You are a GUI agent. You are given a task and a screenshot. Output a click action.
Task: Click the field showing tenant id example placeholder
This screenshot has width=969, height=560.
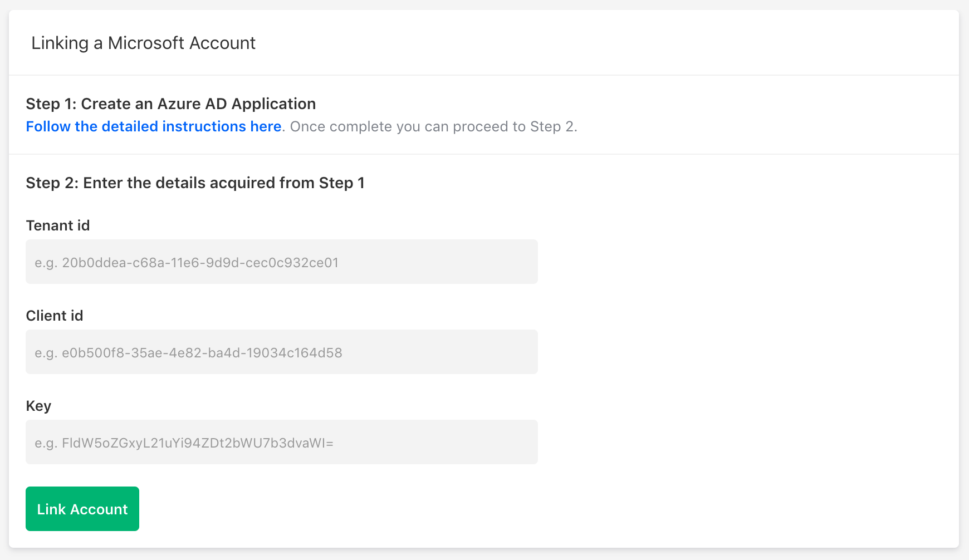click(281, 262)
